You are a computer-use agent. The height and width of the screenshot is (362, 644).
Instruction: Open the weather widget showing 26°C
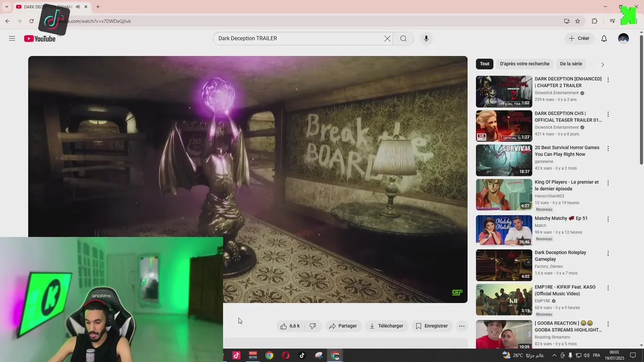pyautogui.click(x=523, y=355)
